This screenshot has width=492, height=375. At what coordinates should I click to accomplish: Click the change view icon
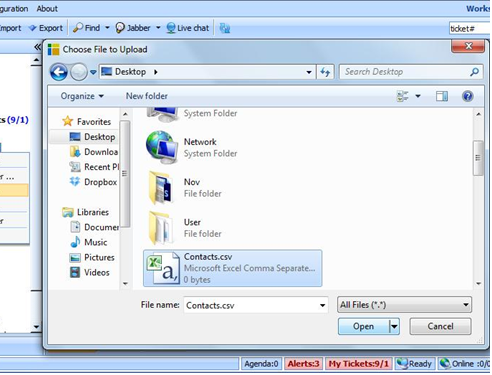click(x=402, y=96)
